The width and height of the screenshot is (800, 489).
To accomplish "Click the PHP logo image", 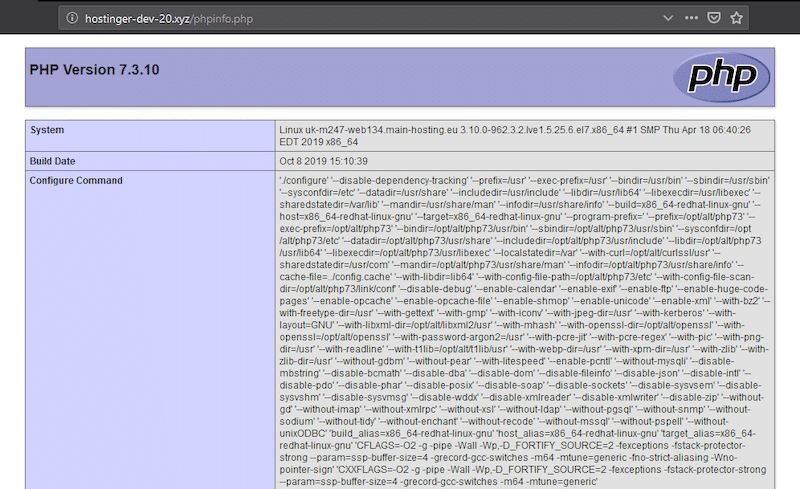I will 721,77.
